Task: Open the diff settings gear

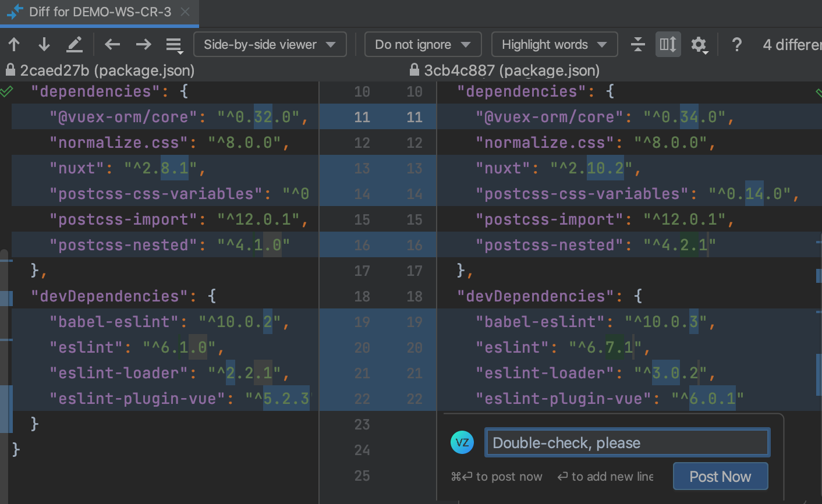Action: point(699,44)
